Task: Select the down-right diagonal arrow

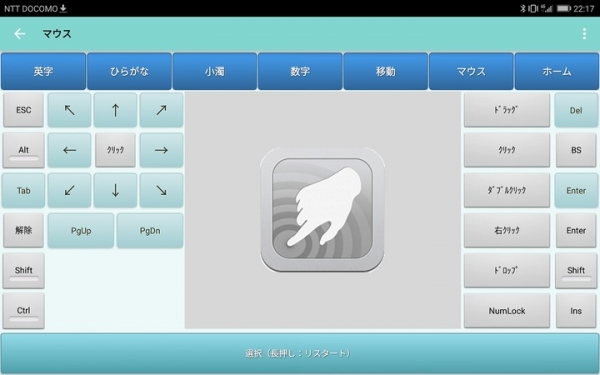Action: tap(161, 190)
